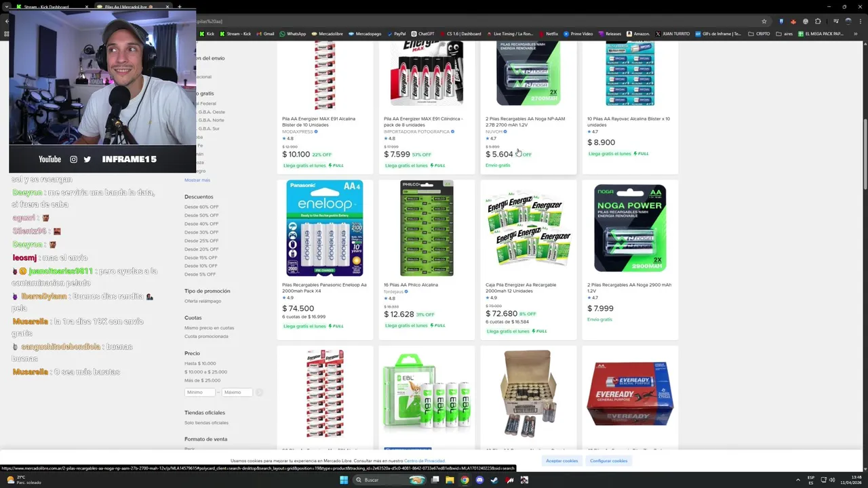Open the GIFs de Inframe bookmark
The width and height of the screenshot is (868, 488).
[717, 34]
